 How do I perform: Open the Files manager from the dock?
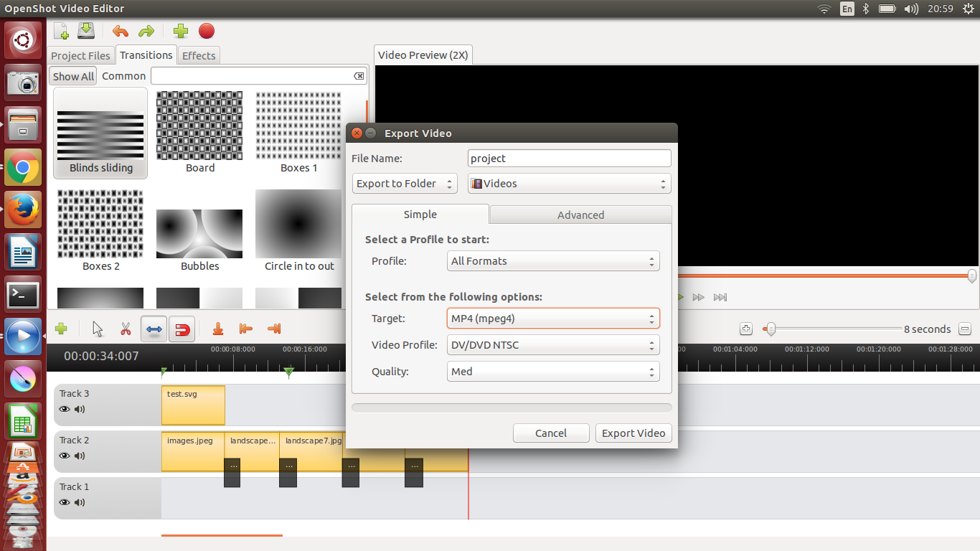(x=23, y=126)
